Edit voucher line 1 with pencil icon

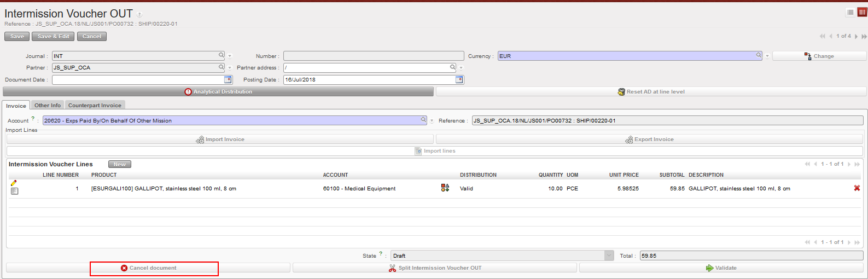click(14, 183)
